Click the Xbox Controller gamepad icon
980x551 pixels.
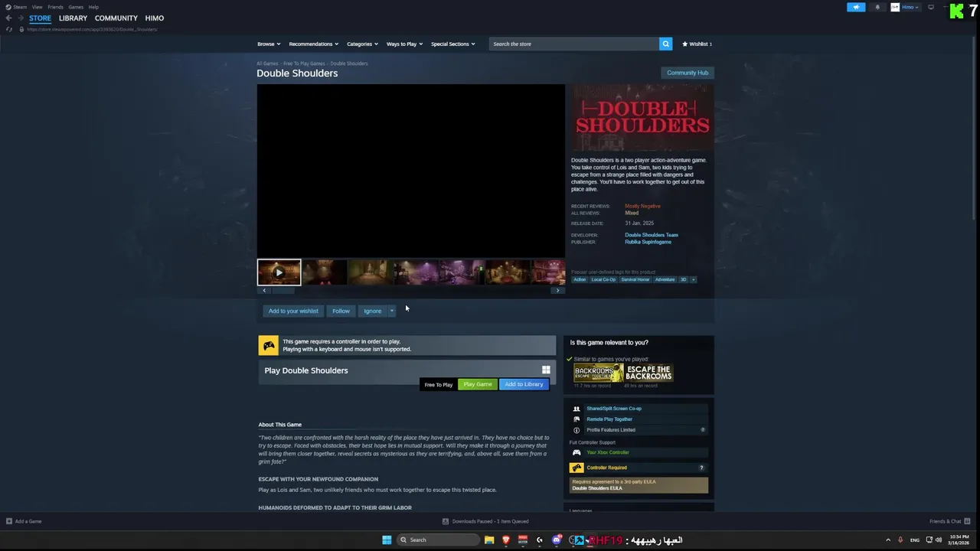pos(577,452)
